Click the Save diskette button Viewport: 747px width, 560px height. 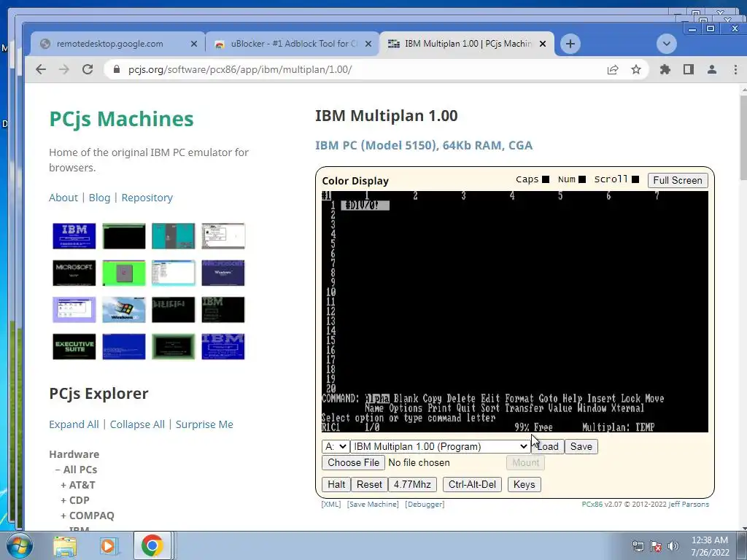(581, 447)
